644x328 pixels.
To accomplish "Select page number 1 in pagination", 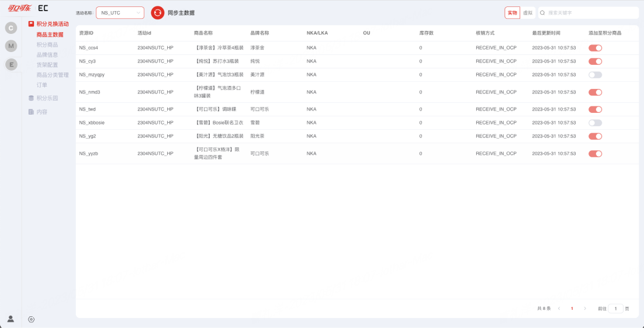I will [572, 308].
